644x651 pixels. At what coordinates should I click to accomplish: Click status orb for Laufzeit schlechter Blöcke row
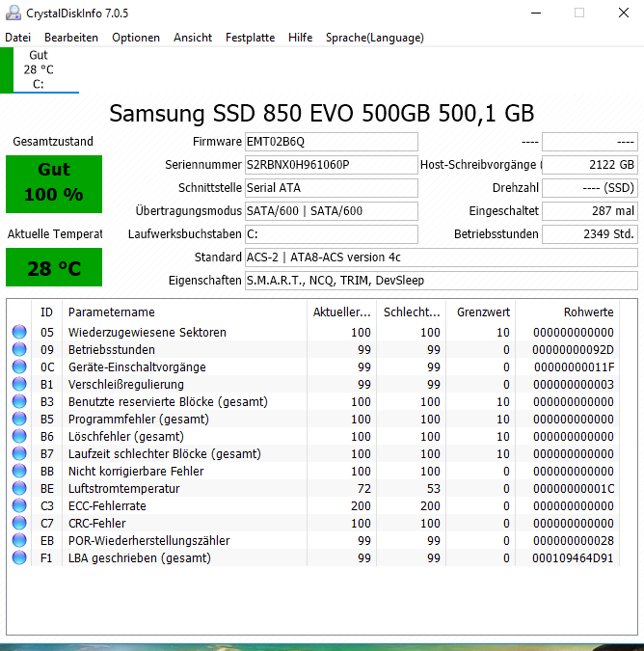tap(19, 454)
